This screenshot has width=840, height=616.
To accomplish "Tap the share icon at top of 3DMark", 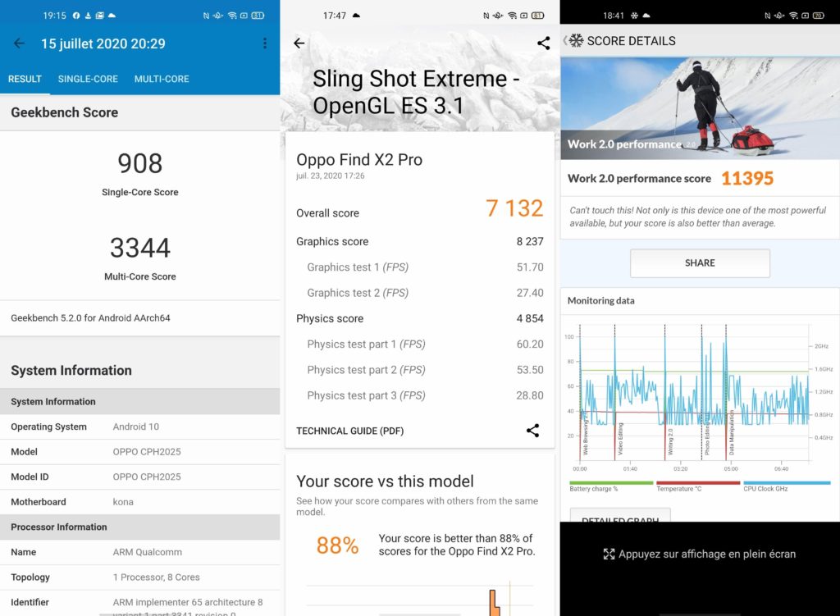I will (543, 43).
